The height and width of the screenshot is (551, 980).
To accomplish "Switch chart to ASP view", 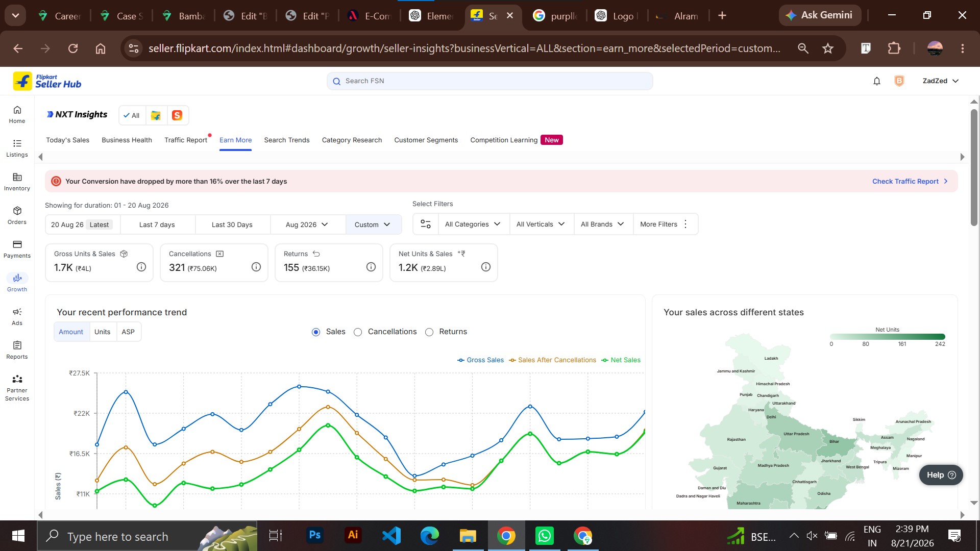I will 128,332.
